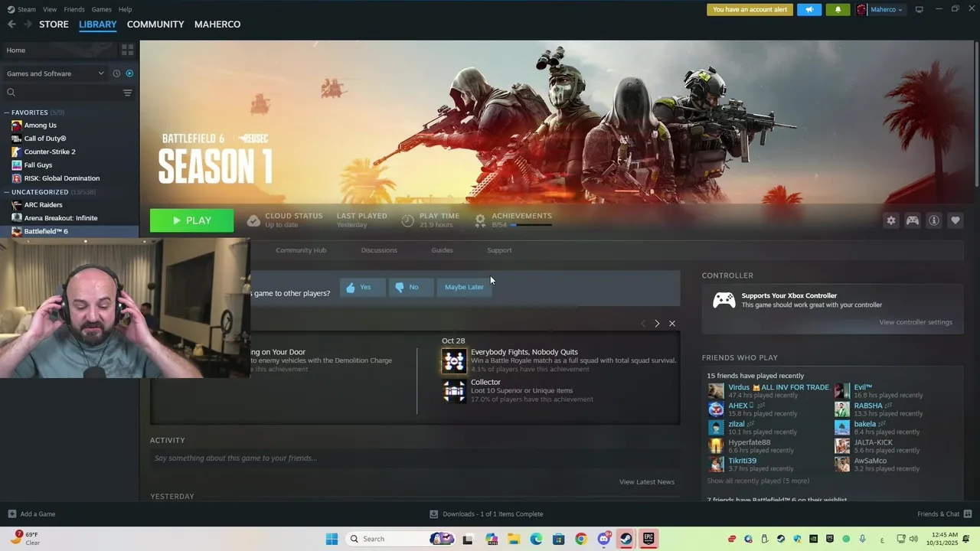This screenshot has width=980, height=551.
Task: Switch to the COMMUNITY tab
Action: coord(155,24)
